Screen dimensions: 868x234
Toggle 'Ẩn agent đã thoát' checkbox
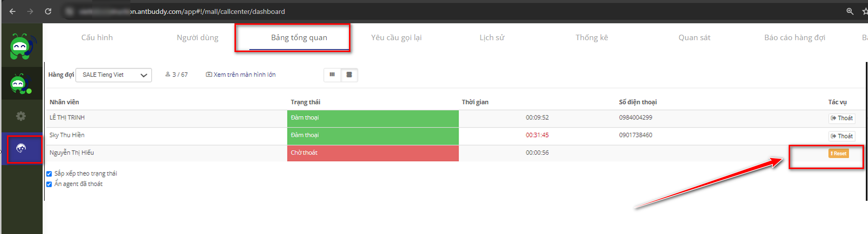49,184
